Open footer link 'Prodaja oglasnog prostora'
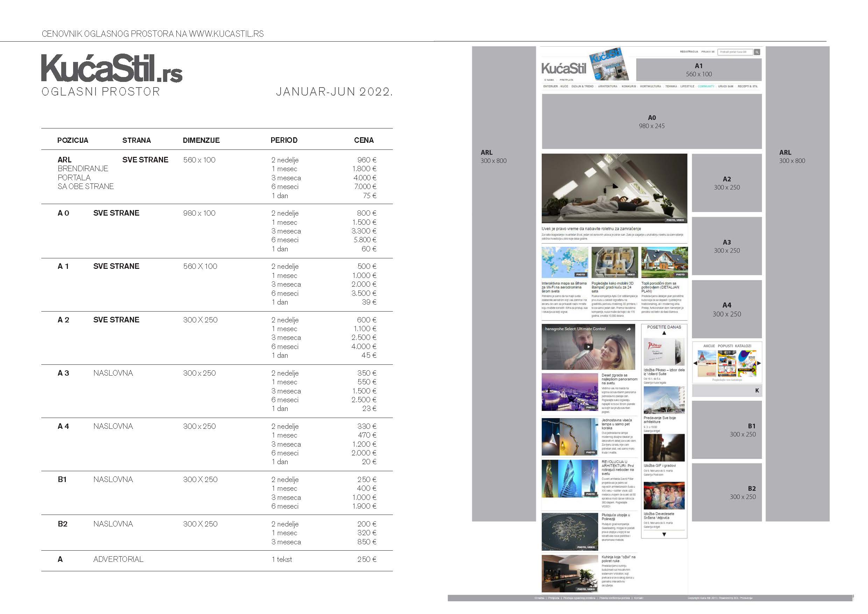 [579, 598]
